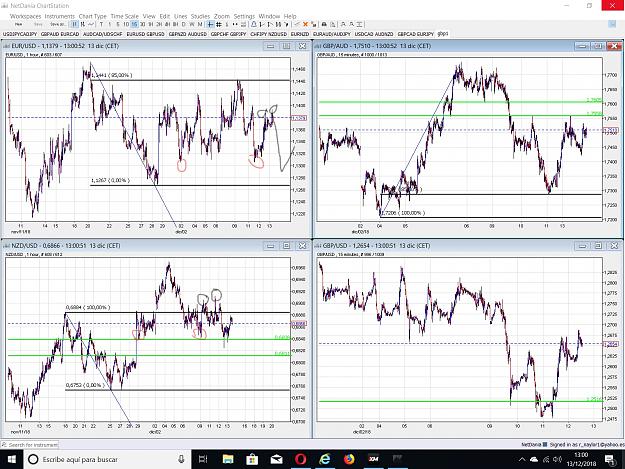Click the print preview icon next to print
This screenshot has height=469, width=625.
pos(332,24)
